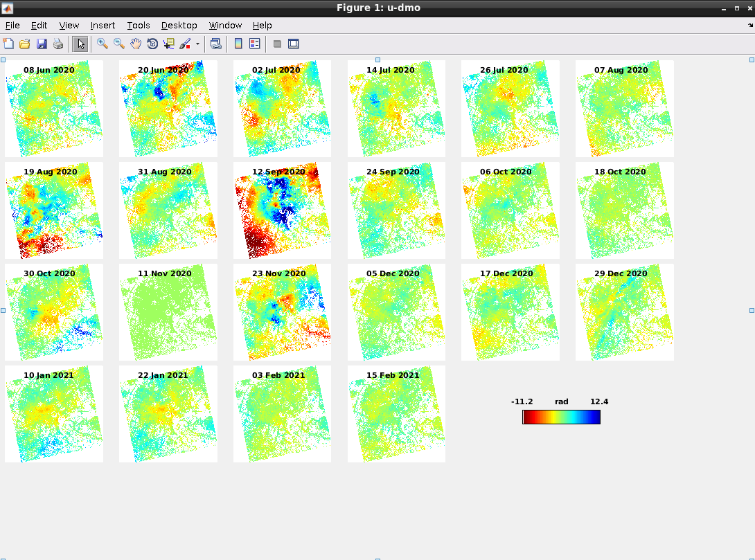Open the Desktop menu
Screen dimensions: 755x560
[x=179, y=25]
